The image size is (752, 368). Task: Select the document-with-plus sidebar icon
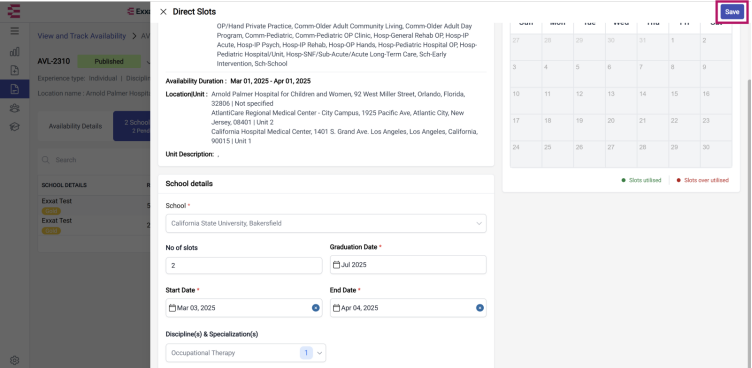pos(14,71)
